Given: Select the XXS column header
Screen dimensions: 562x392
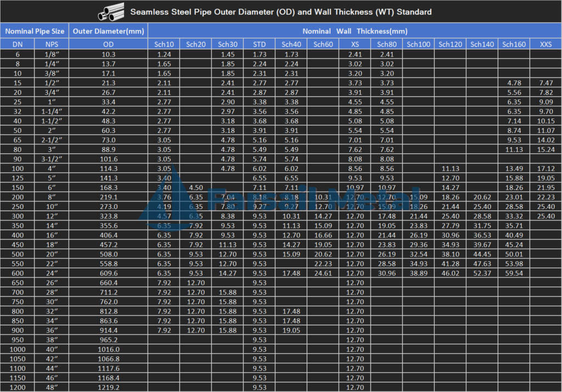Looking at the screenshot, I should click(546, 44).
